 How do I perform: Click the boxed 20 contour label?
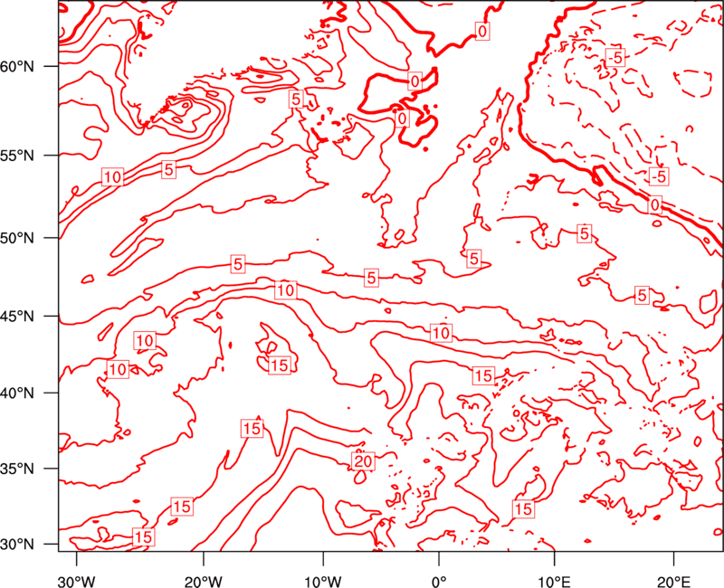click(364, 461)
